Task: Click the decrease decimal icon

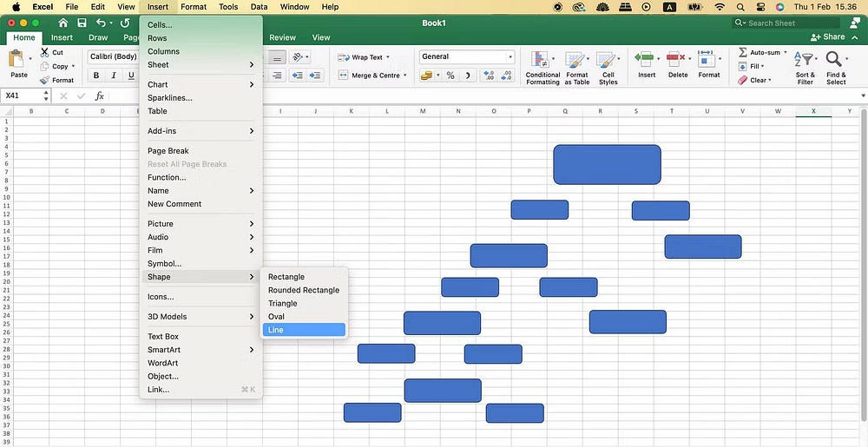Action: pyautogui.click(x=506, y=76)
